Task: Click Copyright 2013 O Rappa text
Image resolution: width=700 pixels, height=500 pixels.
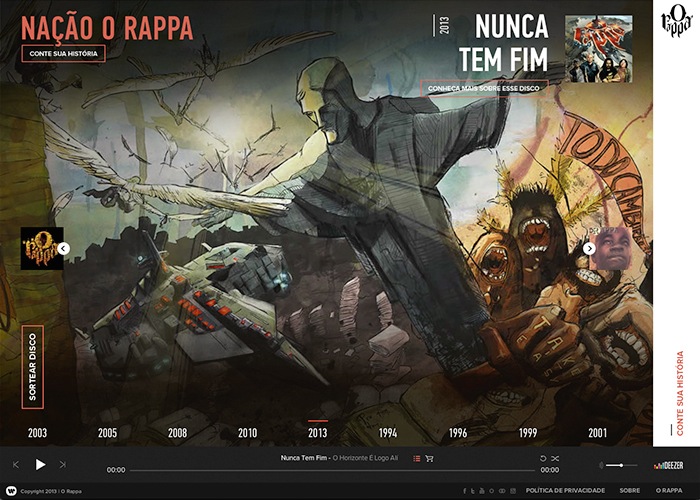Action: tap(51, 491)
